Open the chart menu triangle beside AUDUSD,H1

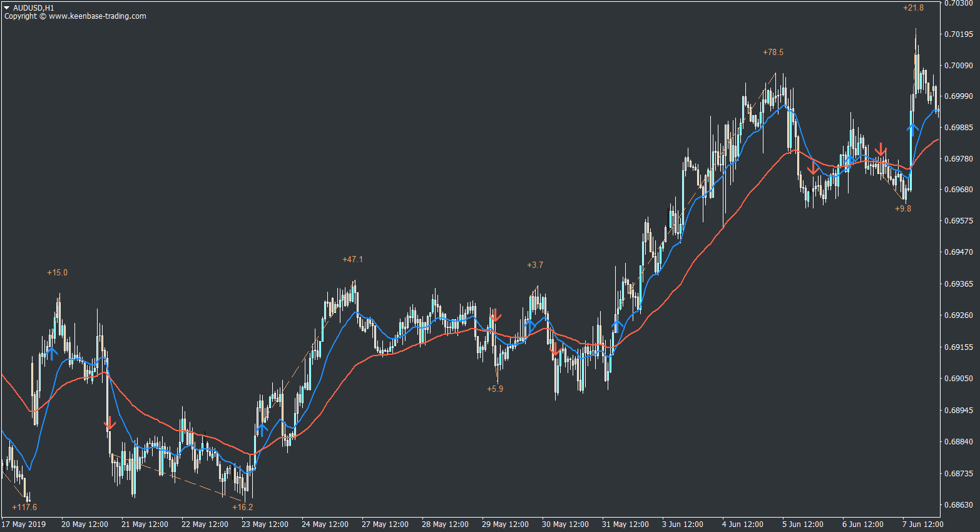click(x=7, y=8)
